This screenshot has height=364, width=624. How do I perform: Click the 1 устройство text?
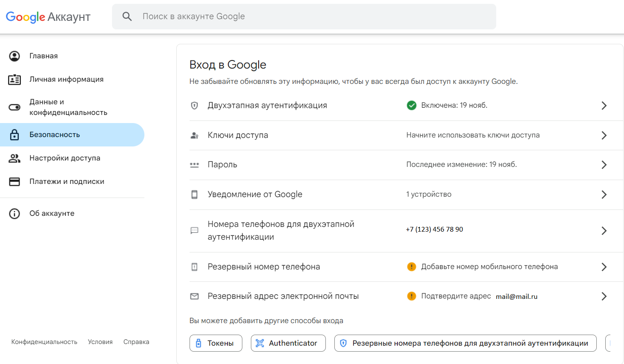[x=429, y=195]
